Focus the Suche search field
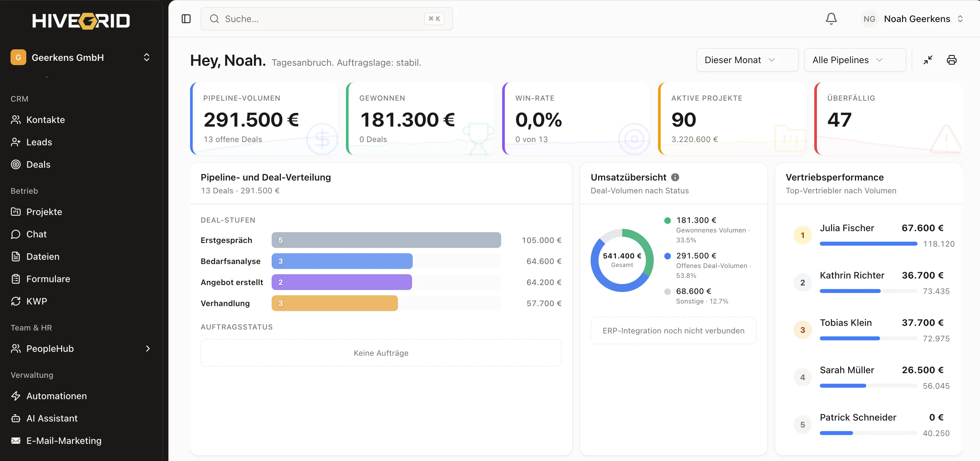Image resolution: width=980 pixels, height=461 pixels. click(327, 19)
